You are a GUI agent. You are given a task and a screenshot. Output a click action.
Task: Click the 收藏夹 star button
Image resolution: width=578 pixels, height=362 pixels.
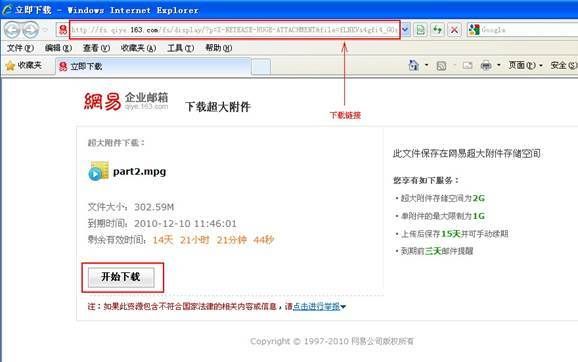tap(24, 66)
